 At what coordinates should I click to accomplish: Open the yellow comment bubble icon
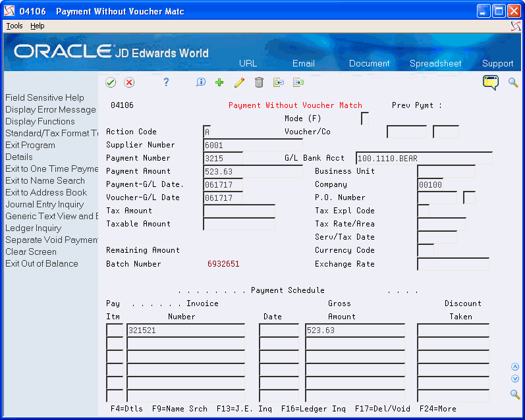coord(491,82)
